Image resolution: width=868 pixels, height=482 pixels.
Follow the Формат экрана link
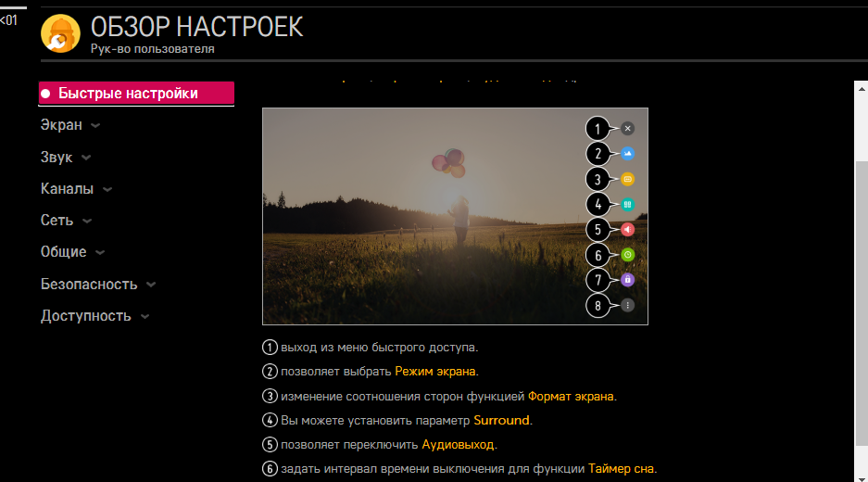click(570, 396)
